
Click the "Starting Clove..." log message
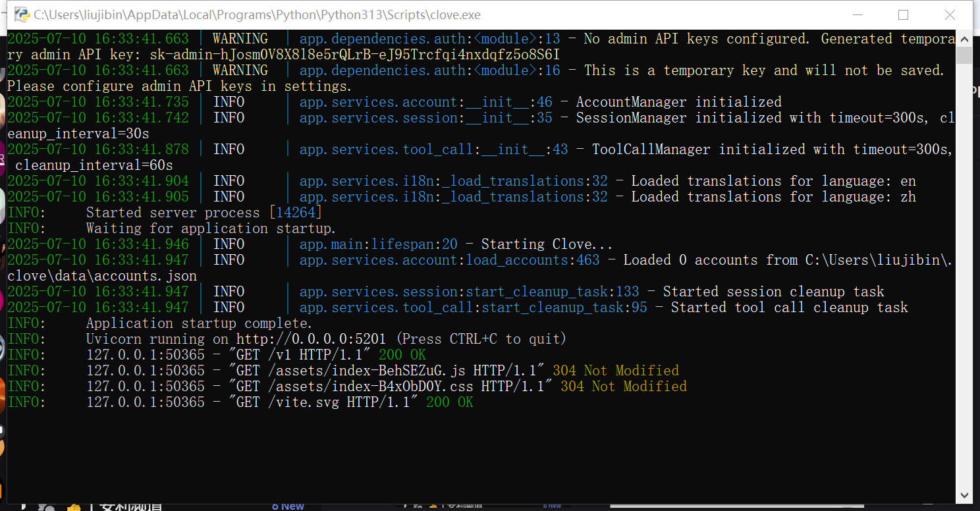(547, 244)
